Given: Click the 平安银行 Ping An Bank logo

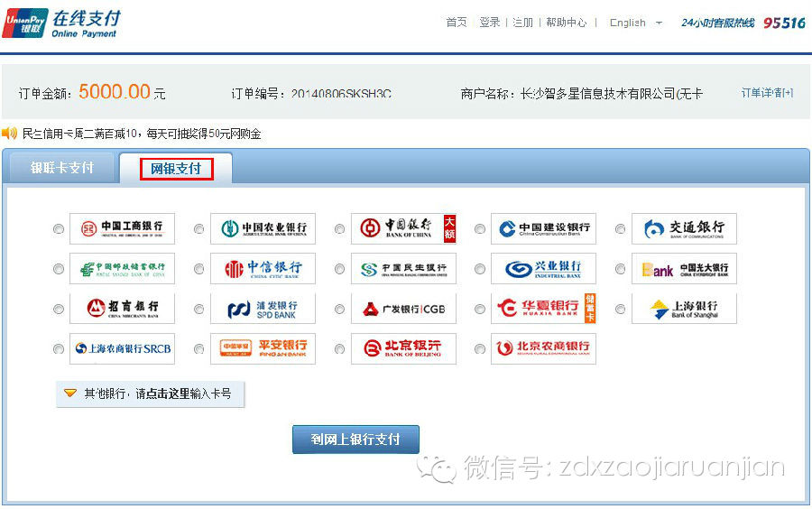Looking at the screenshot, I should point(263,348).
